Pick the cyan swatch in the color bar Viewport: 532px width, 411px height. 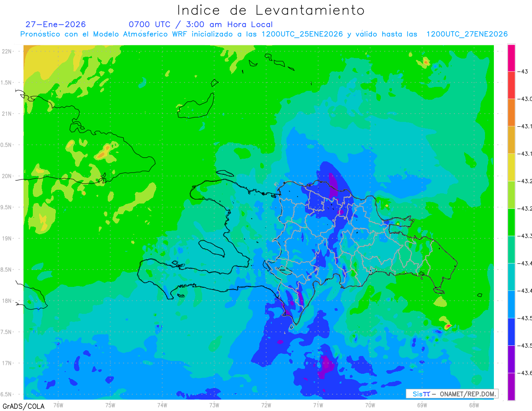tap(511, 276)
